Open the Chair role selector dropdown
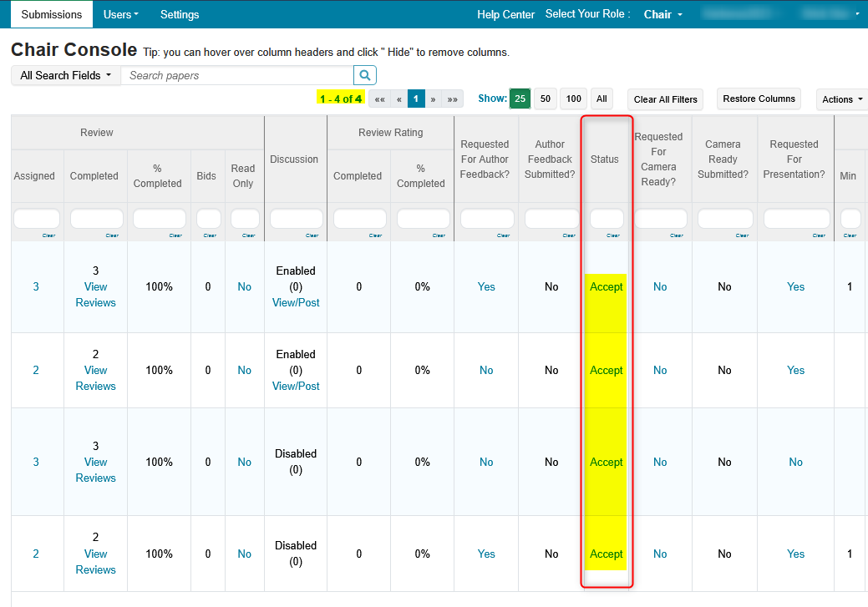 [x=662, y=14]
